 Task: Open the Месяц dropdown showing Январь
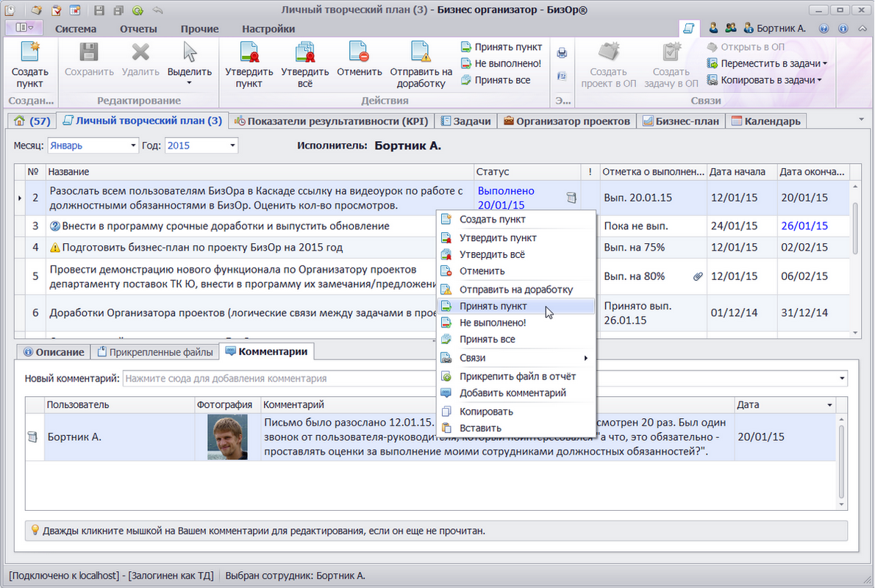tap(133, 146)
